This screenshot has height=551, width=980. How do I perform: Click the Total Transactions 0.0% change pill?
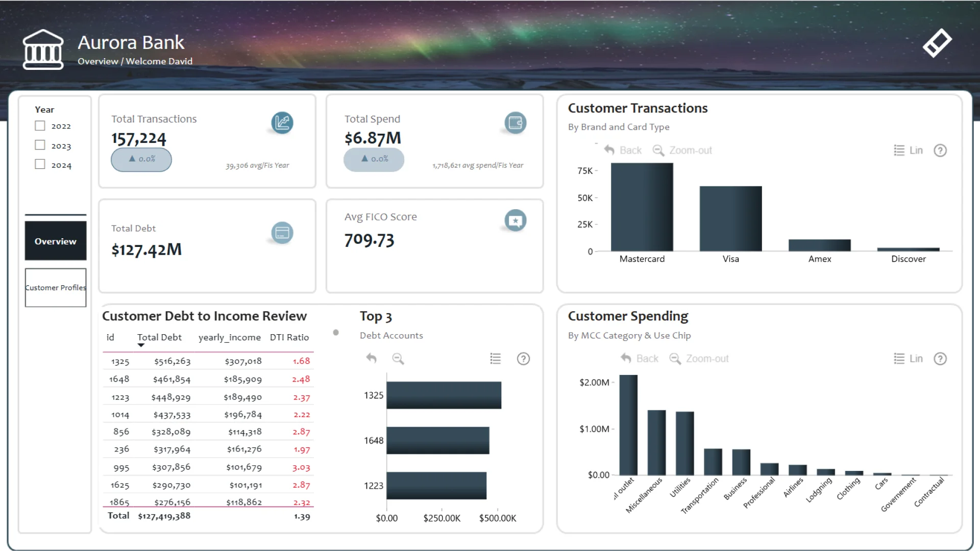pyautogui.click(x=141, y=159)
